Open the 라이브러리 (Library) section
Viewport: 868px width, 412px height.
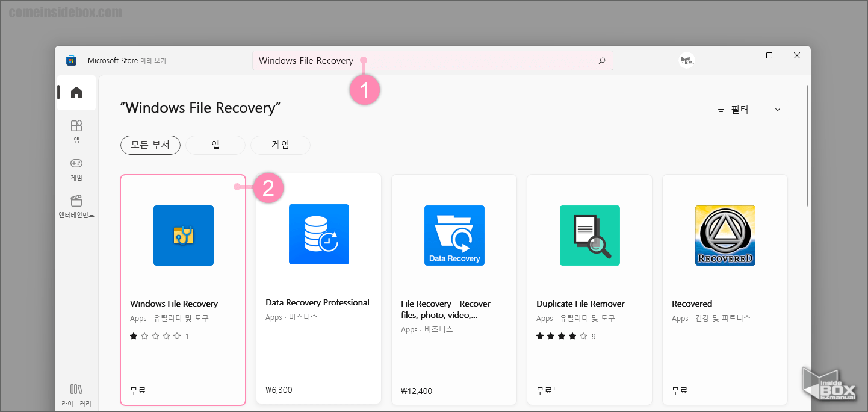pyautogui.click(x=76, y=395)
